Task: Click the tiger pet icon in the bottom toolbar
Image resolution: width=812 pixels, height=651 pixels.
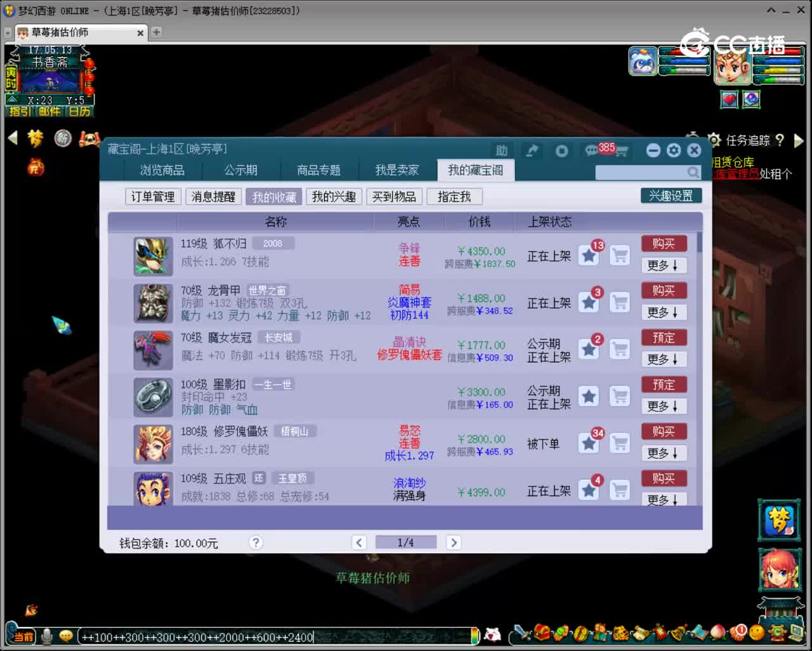Action: click(620, 633)
